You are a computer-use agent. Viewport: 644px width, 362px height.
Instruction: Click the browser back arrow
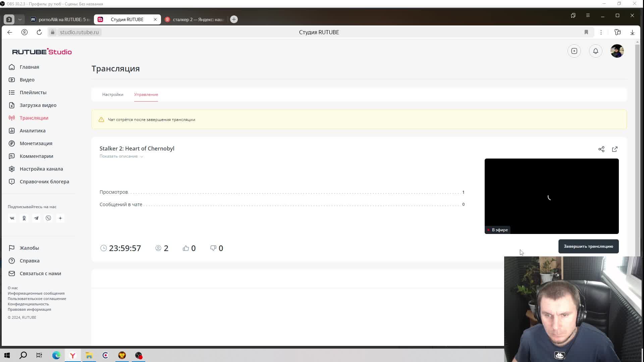[x=10, y=32]
